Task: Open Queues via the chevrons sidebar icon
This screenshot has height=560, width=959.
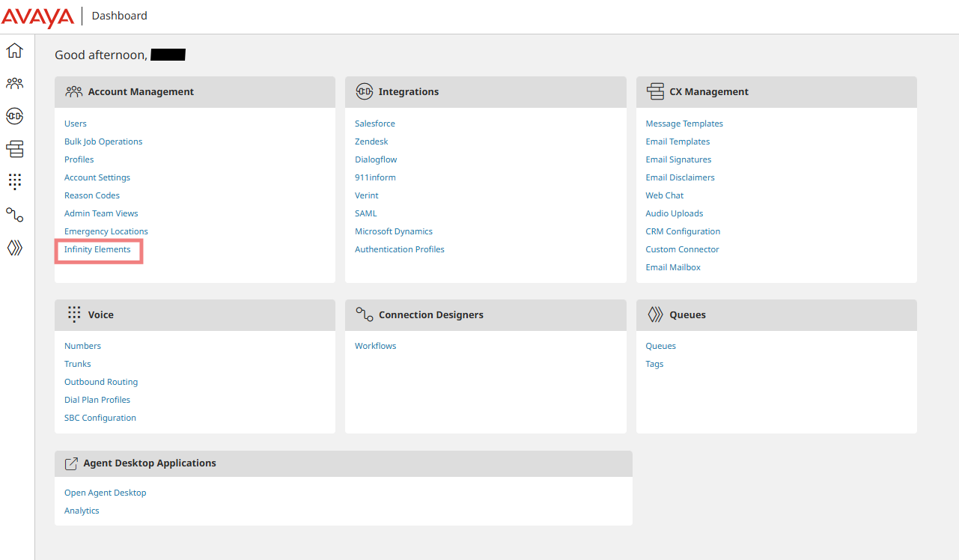Action: tap(14, 248)
